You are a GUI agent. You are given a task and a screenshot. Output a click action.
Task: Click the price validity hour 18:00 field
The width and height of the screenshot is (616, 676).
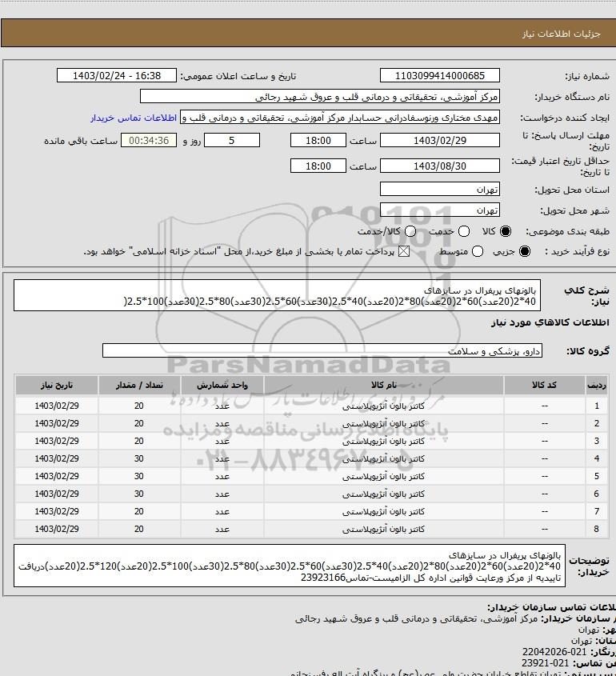(x=318, y=166)
